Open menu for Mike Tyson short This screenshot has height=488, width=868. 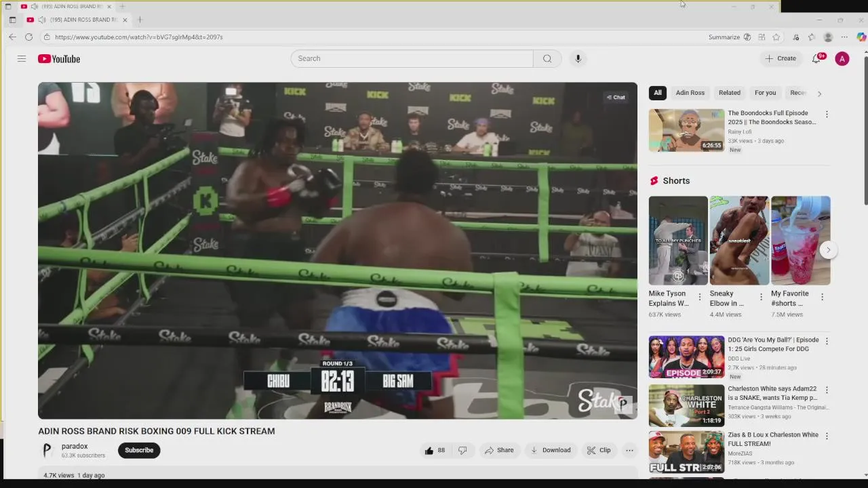click(700, 297)
